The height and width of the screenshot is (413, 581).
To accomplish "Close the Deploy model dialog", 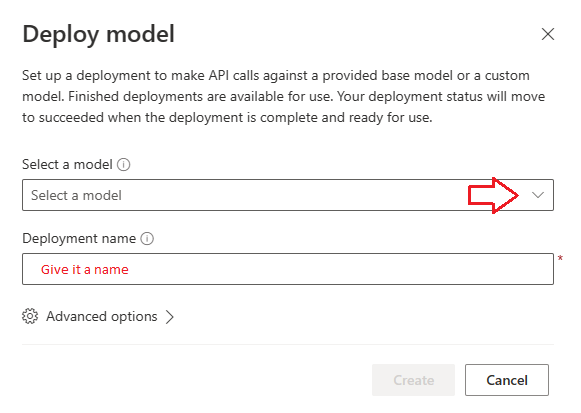I will (548, 34).
